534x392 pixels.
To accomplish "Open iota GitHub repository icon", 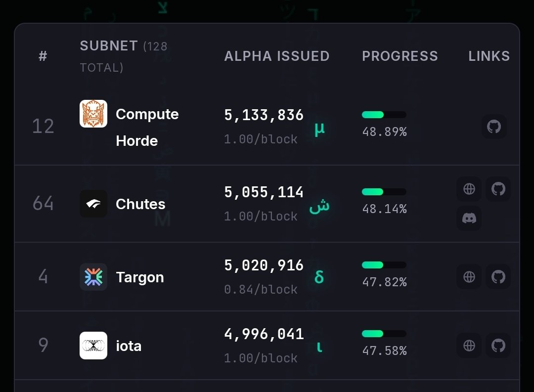I will pos(498,345).
